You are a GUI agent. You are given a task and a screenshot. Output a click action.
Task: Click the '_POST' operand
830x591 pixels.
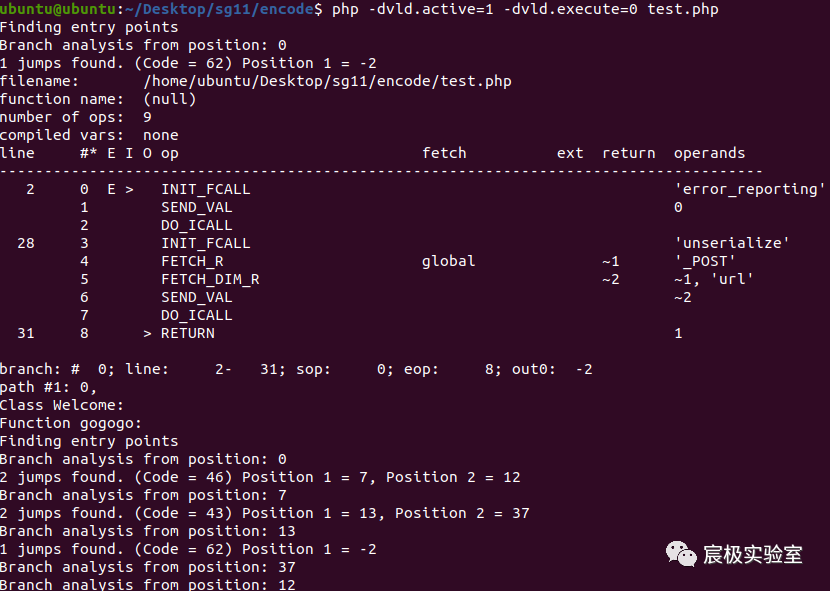[705, 261]
